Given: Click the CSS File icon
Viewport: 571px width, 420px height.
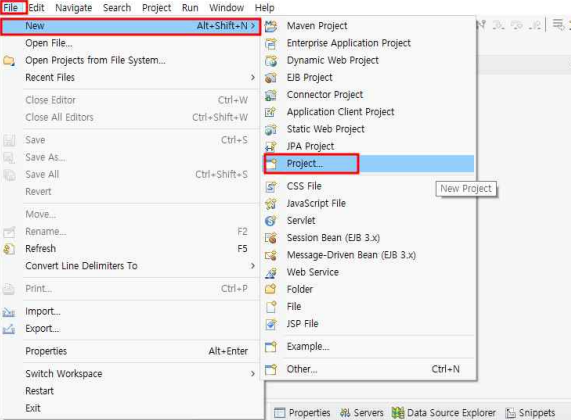Looking at the screenshot, I should tap(271, 187).
